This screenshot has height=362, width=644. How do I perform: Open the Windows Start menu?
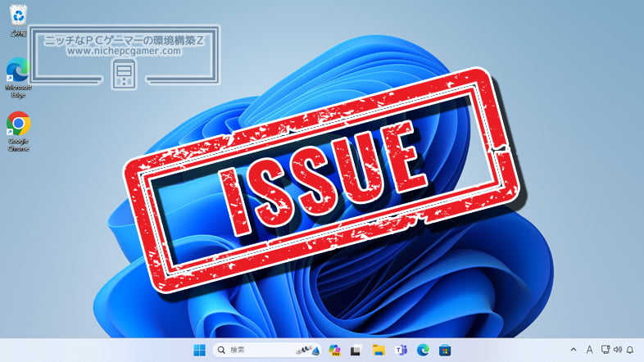(x=199, y=350)
